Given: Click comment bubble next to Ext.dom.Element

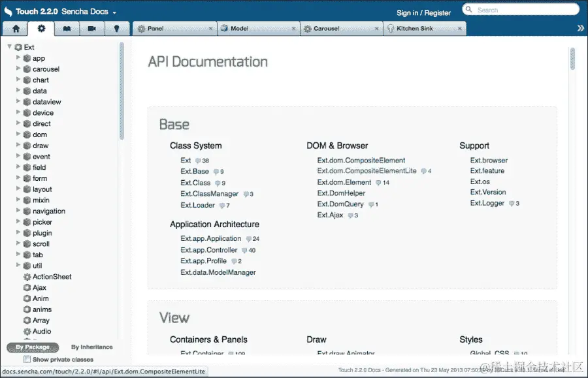Looking at the screenshot, I should tap(378, 183).
